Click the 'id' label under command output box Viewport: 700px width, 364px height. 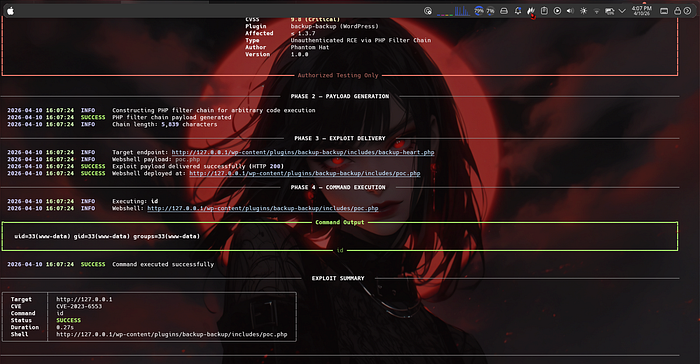click(340, 251)
